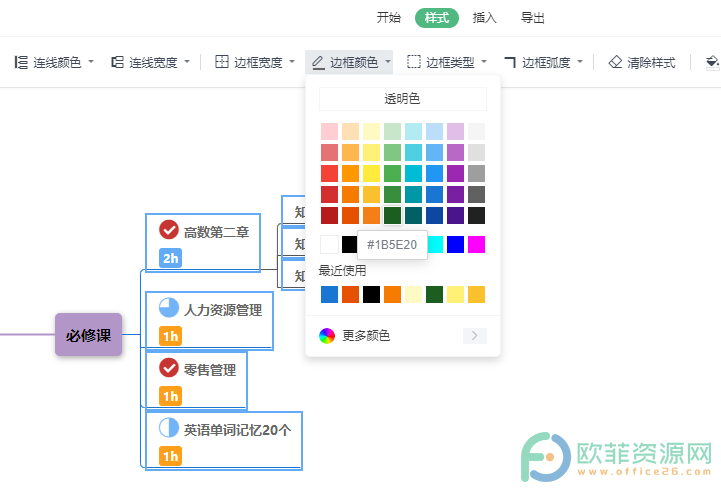Viewport: 721px width, 491px height.
Task: Pick the black swatch in 最近使用 row
Action: (x=371, y=295)
